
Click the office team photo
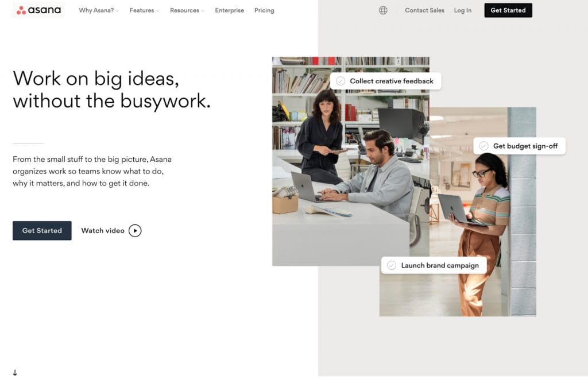pos(351,161)
